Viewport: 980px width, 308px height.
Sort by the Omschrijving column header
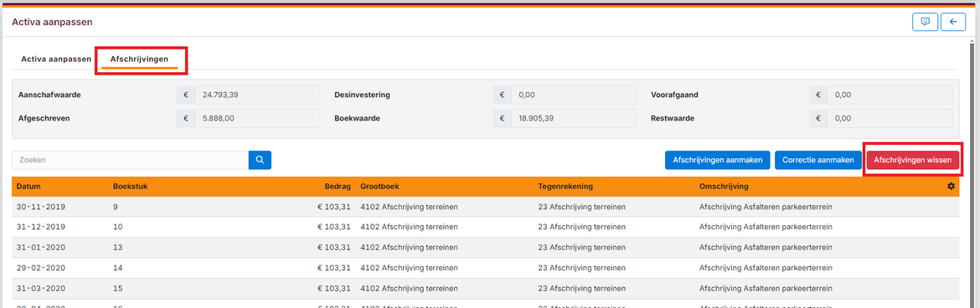pyautogui.click(x=724, y=186)
